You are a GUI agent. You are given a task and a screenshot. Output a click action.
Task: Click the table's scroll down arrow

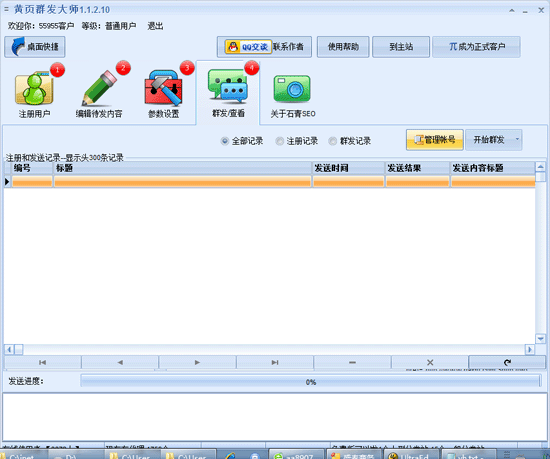[x=541, y=339]
